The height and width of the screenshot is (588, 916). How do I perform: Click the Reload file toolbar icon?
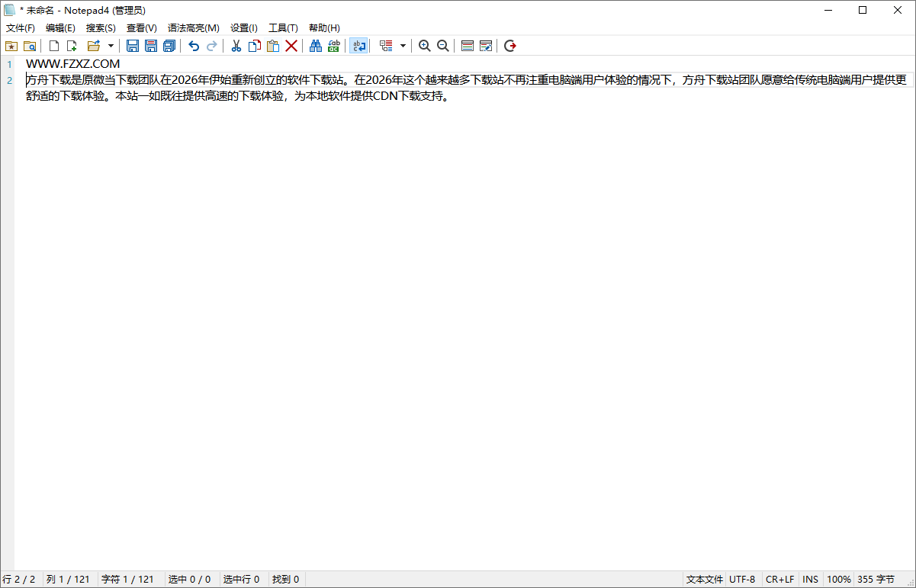[x=509, y=46]
